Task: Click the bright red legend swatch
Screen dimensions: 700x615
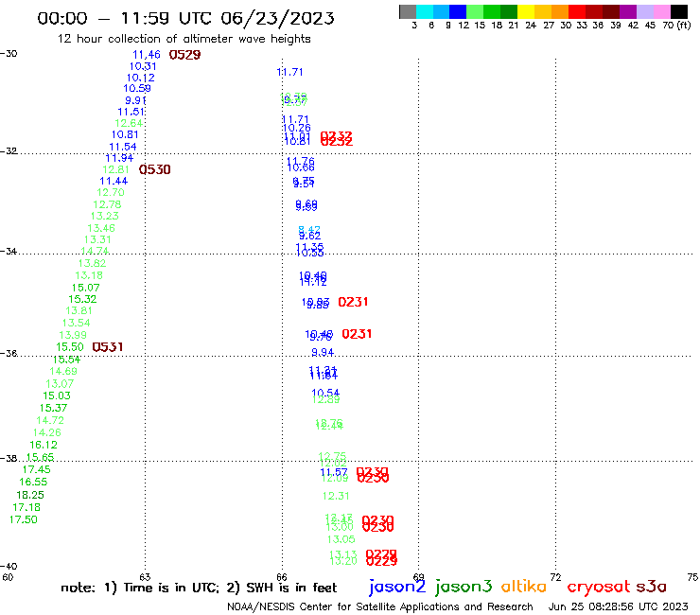Action: (577, 11)
